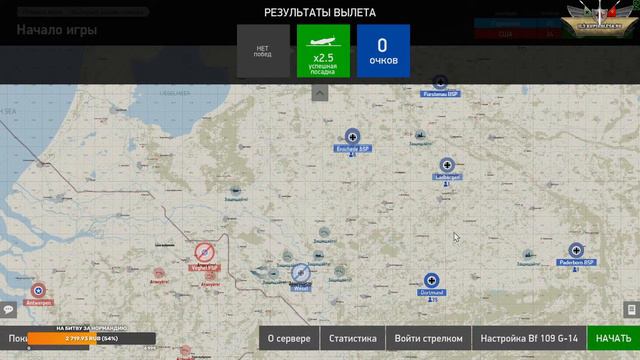Click the 'РЕЗУЛЬТАТЫ ВЫЛЕТА' title
Image resolution: width=640 pixels, height=360 pixels.
click(320, 13)
